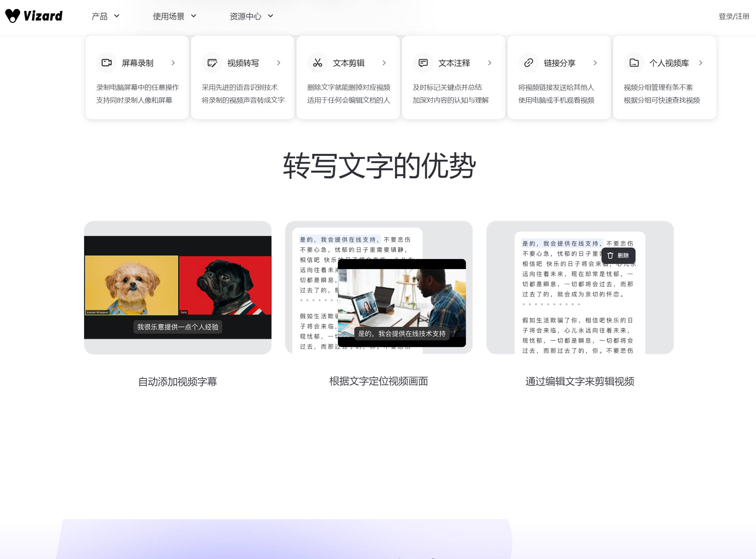Click description 加深对内容的认知与理解

(x=451, y=100)
